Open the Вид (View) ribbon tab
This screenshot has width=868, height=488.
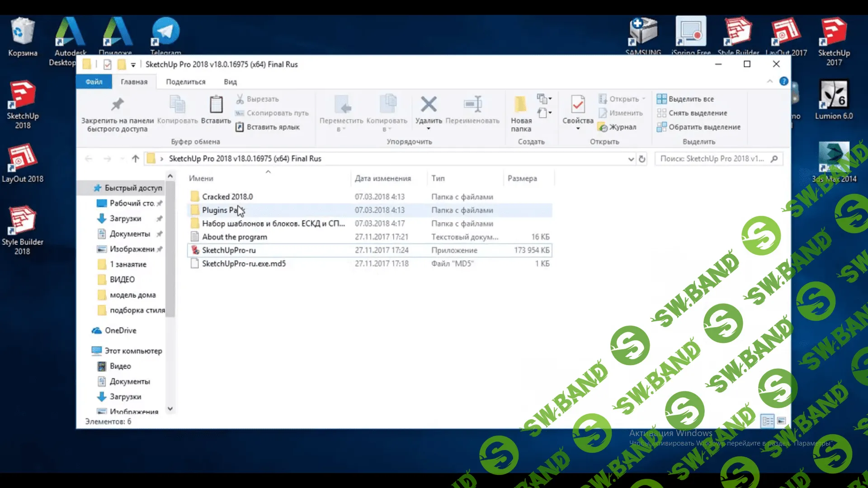(230, 82)
